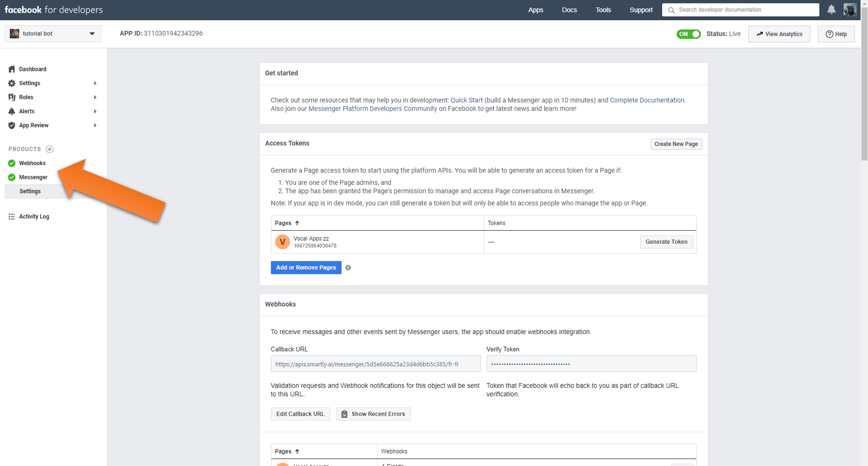The height and width of the screenshot is (466, 868).
Task: Expand the Roles submenu arrow
Action: coord(95,97)
